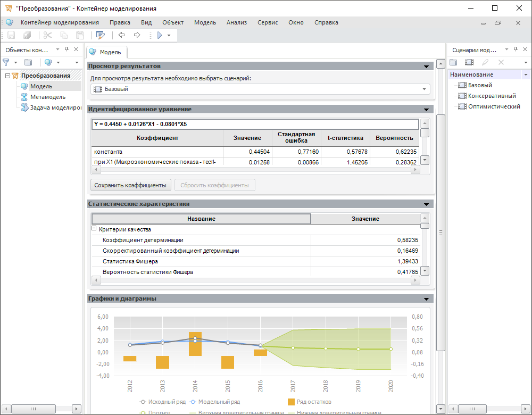This screenshot has height=415, width=532.
Task: Click the new scenario filmstrip icon
Action: tap(469, 62)
